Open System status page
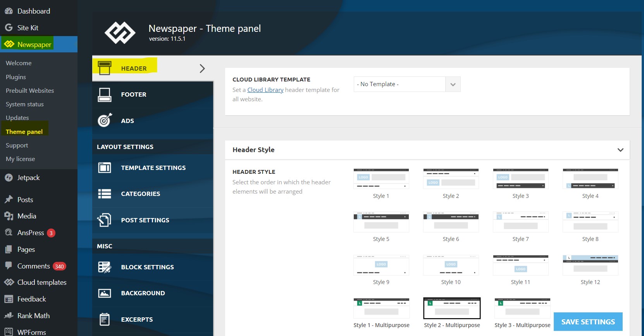The width and height of the screenshot is (644, 336). 25,104
